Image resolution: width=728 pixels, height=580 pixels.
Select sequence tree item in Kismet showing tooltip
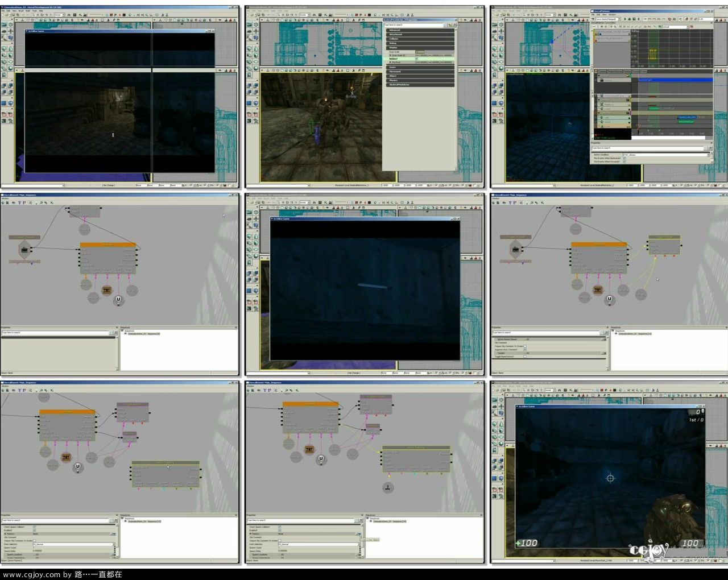(x=390, y=521)
